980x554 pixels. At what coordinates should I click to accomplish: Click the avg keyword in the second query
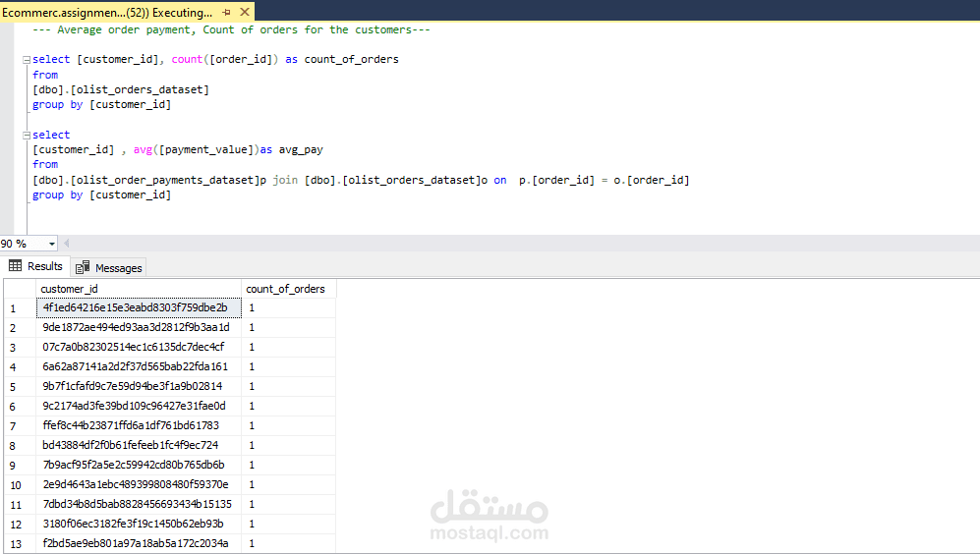pos(143,150)
